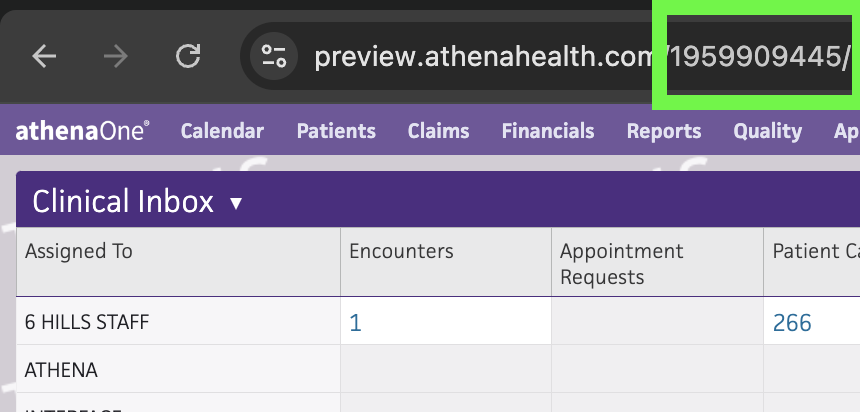Click the athenaOne logo
This screenshot has height=412, width=860.
tap(82, 131)
